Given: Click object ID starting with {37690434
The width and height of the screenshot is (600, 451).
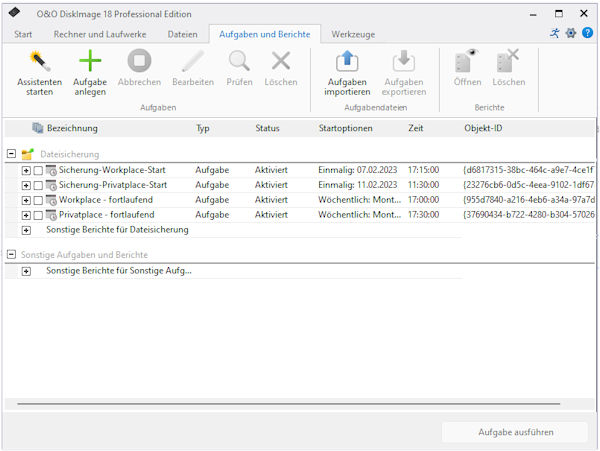Looking at the screenshot, I should [x=528, y=215].
